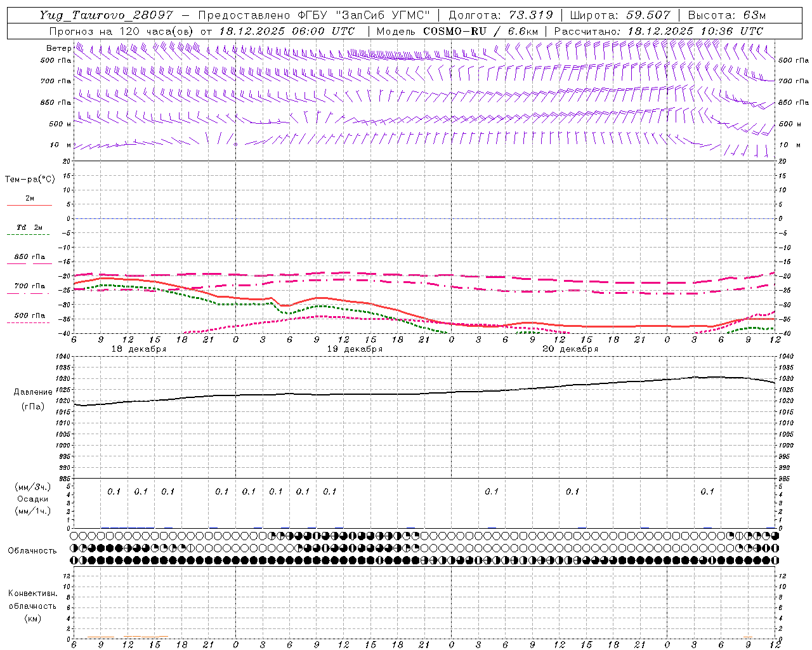
Task: Click the 20 декабря date label
Action: (x=570, y=349)
